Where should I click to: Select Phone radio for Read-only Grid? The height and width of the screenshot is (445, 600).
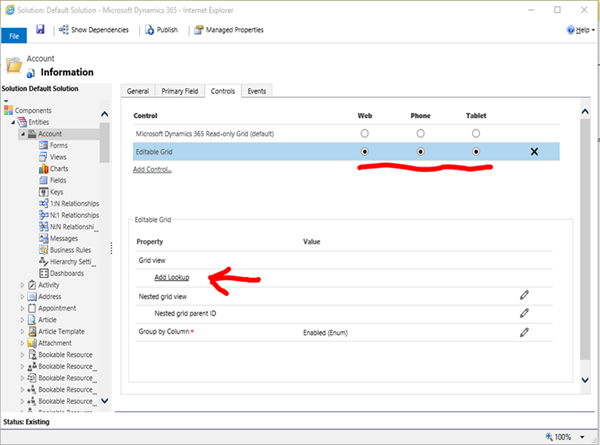pos(421,133)
